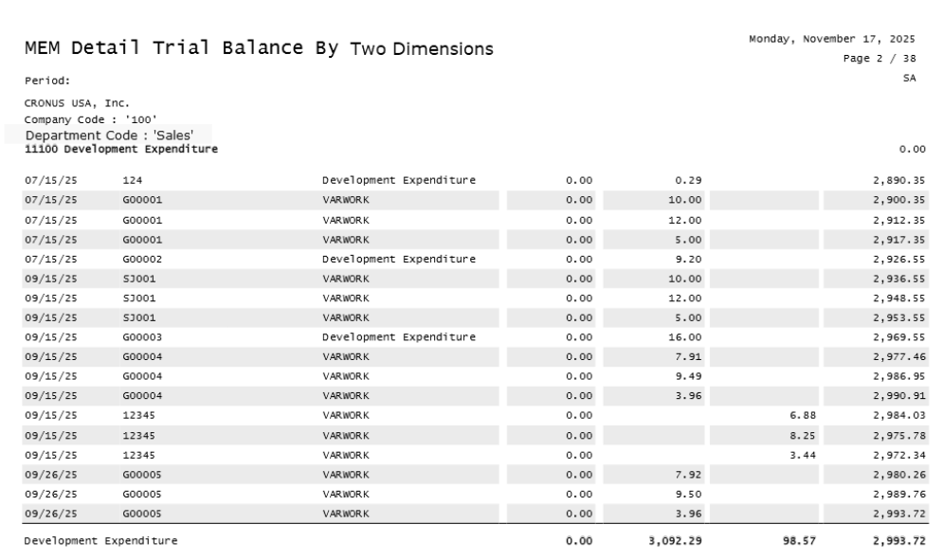
Task: Click the total debit 3,092.29
Action: (675, 541)
